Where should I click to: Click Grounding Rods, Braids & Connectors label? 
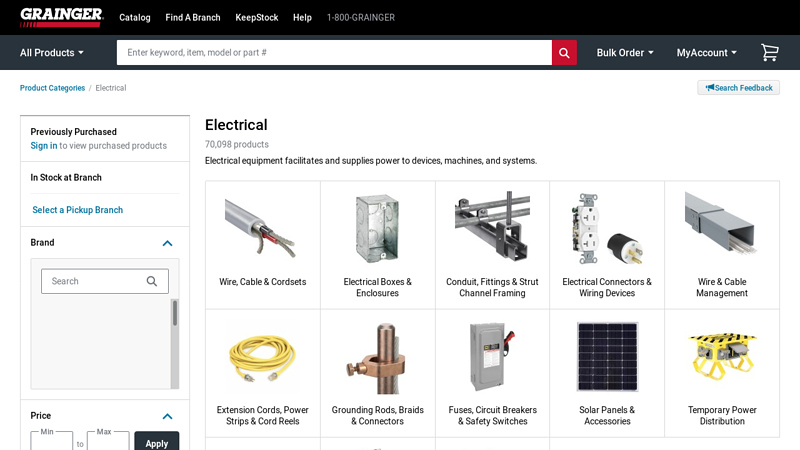[x=377, y=415]
